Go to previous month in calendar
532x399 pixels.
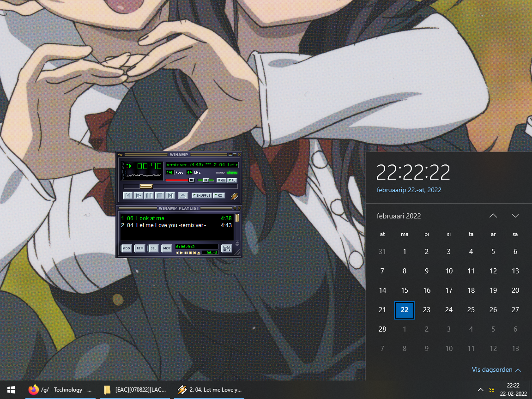[x=493, y=216]
